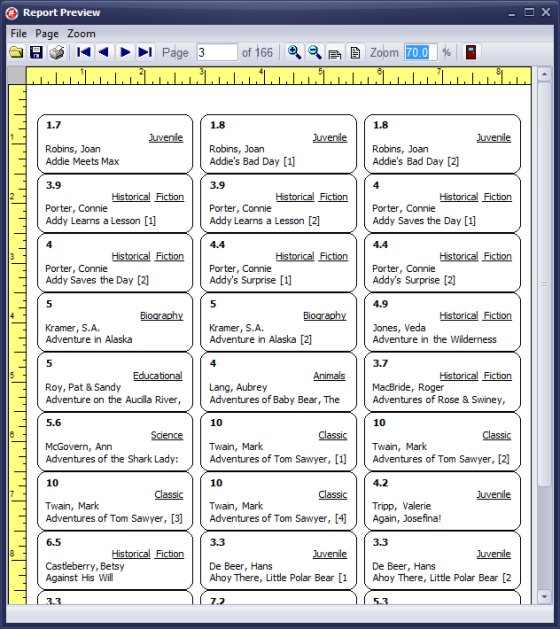This screenshot has width=560, height=629.
Task: Click author 'Tripp, Valerie'
Action: pyautogui.click(x=402, y=506)
